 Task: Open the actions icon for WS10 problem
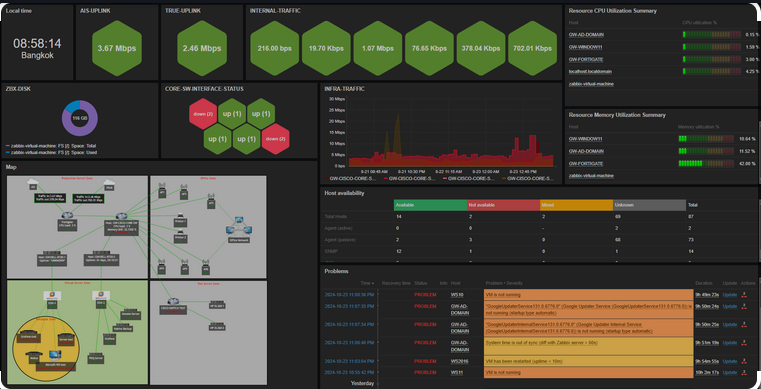tap(744, 293)
